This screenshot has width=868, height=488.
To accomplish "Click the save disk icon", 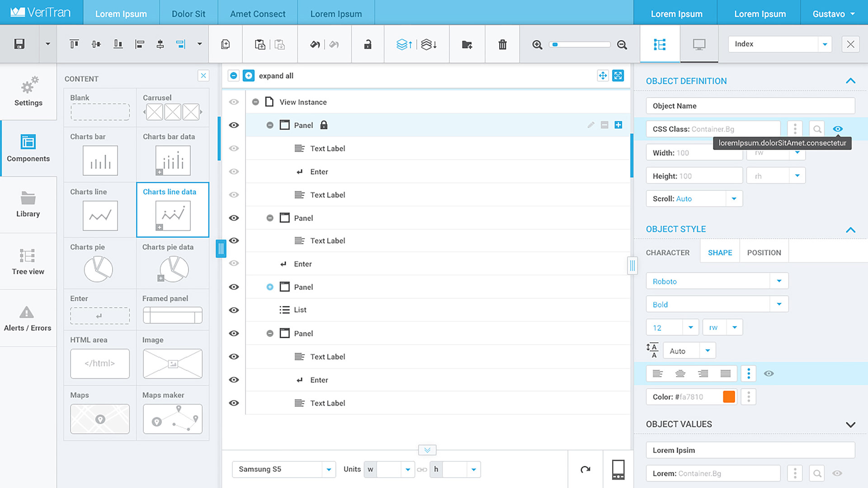I will [19, 44].
